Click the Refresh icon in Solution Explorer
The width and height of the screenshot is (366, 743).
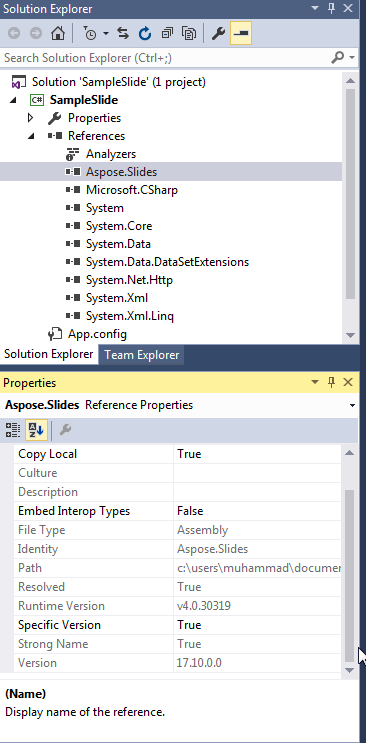pyautogui.click(x=145, y=33)
